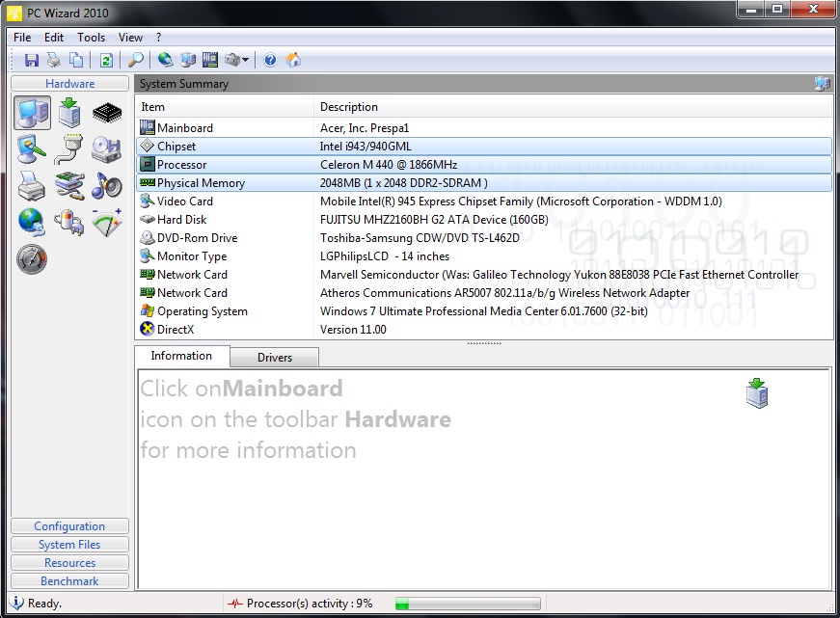
Task: Select the Hard Disk row
Action: [484, 220]
